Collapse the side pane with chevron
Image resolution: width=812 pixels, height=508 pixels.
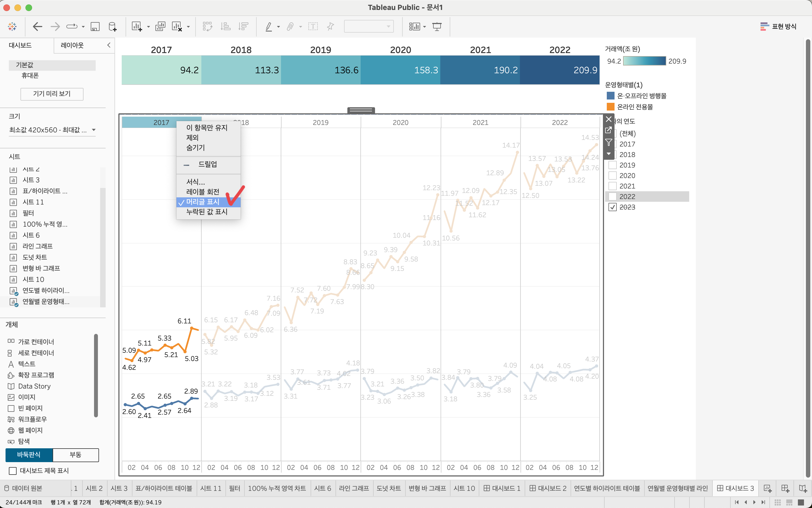109,45
